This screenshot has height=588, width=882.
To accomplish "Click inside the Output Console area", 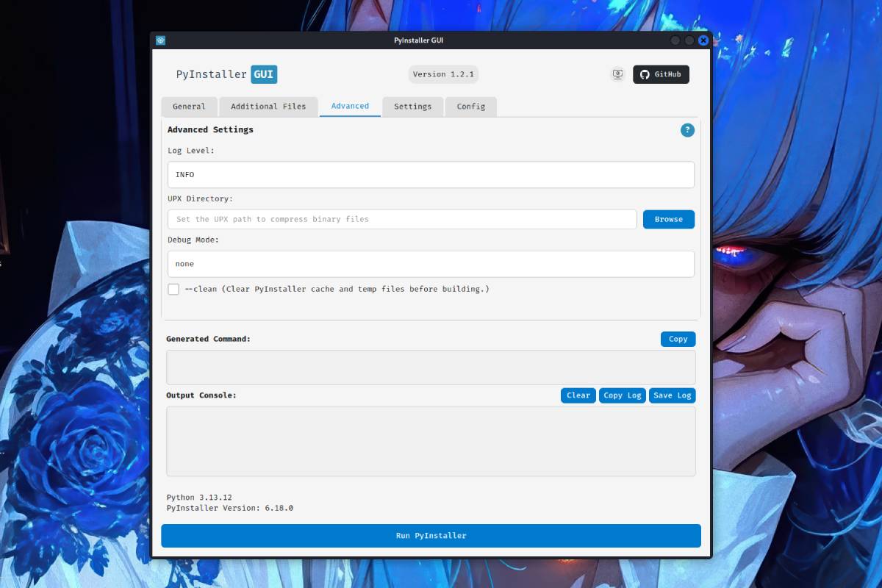I will point(431,441).
